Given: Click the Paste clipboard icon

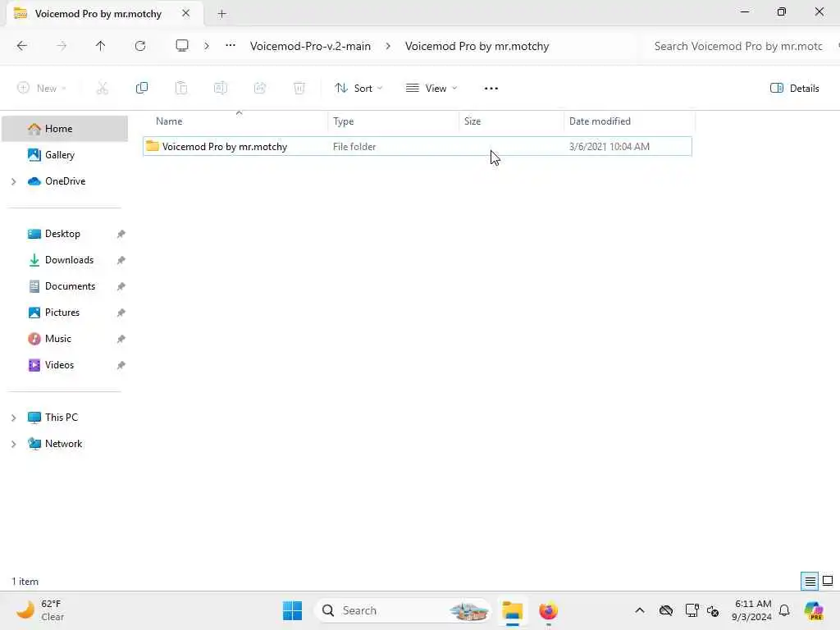Looking at the screenshot, I should pyautogui.click(x=181, y=89).
